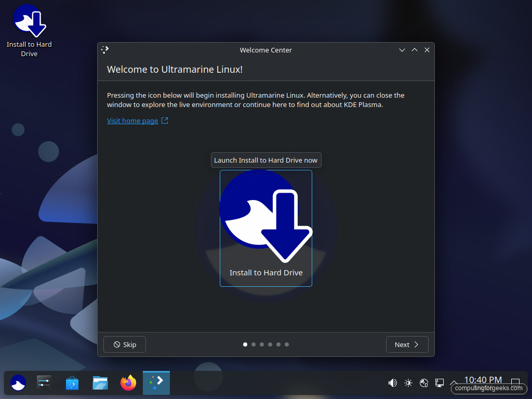Open System Settings from the taskbar
This screenshot has height=399, width=532.
click(x=45, y=383)
